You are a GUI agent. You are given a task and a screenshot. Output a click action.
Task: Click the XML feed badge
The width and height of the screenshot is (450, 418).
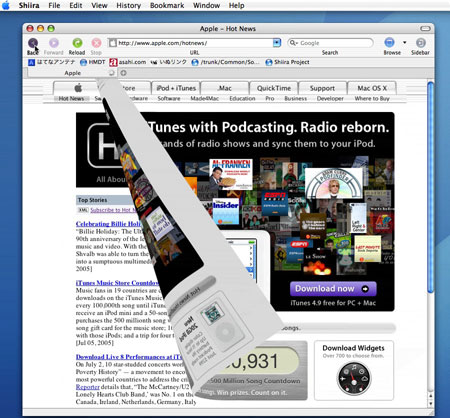pos(83,210)
